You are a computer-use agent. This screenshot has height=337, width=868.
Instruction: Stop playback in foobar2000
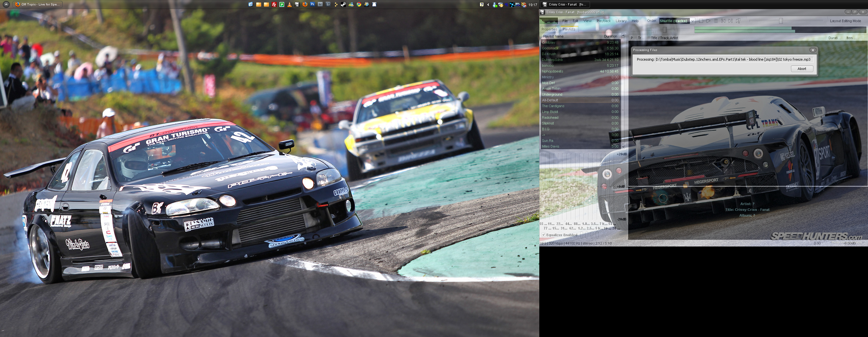tap(701, 21)
